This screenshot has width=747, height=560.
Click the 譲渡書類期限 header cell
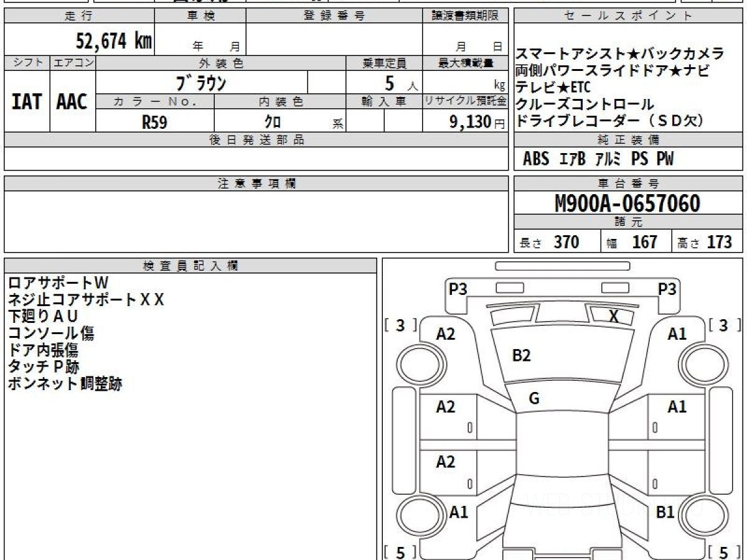point(466,16)
